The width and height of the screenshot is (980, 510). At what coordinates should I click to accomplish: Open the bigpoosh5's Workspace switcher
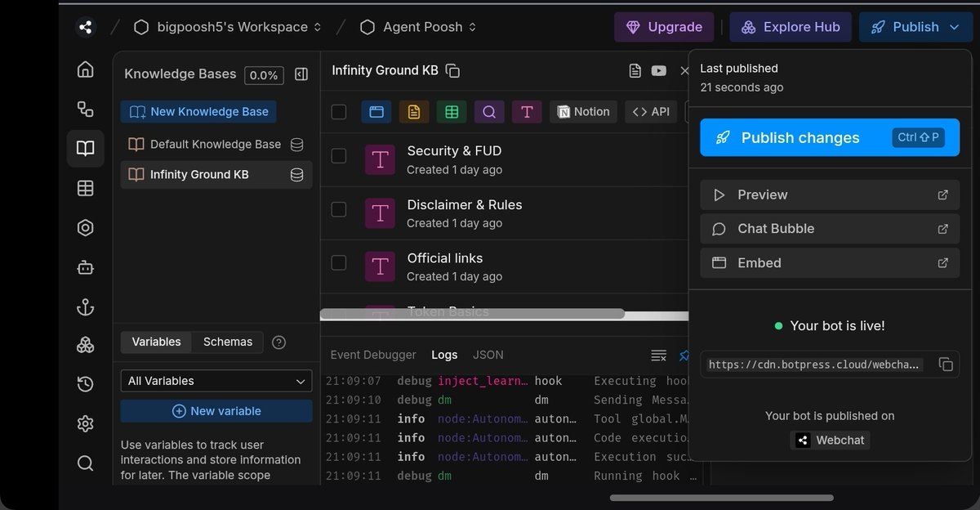[227, 27]
